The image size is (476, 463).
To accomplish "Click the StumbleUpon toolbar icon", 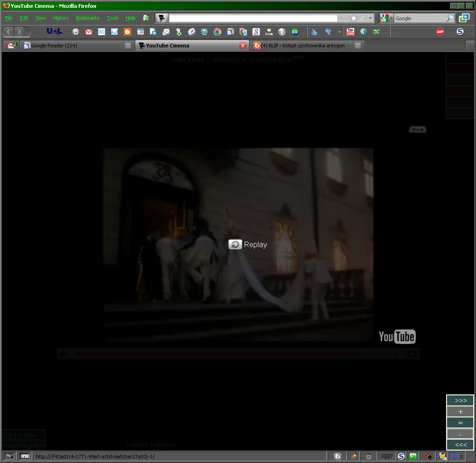I will (x=295, y=32).
